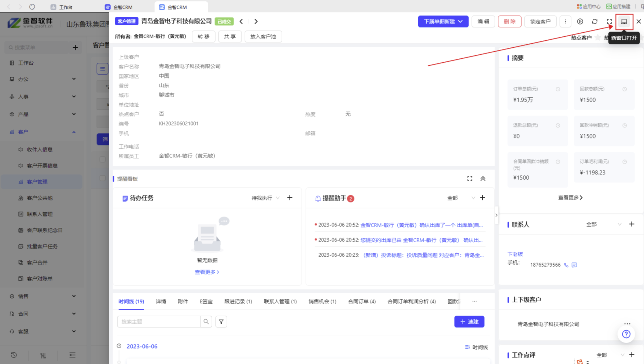This screenshot has width=644, height=364.
Task: Expand the 办公 sidebar menu
Action: pos(43,79)
